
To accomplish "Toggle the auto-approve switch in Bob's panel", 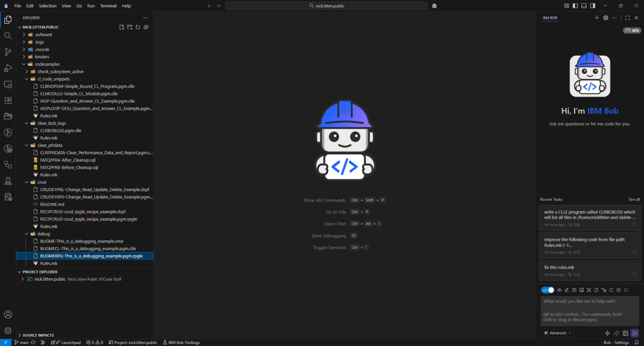I will [x=548, y=290].
